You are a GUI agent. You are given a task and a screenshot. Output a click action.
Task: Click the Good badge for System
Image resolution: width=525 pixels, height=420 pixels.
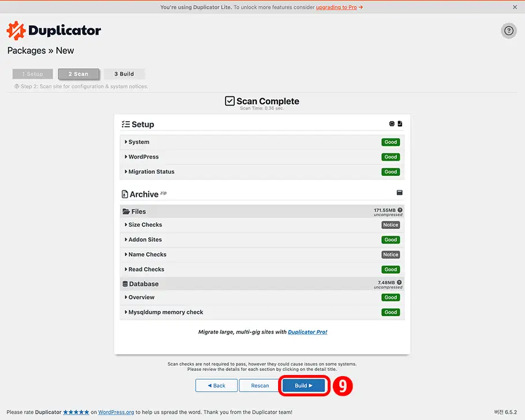pyautogui.click(x=391, y=142)
